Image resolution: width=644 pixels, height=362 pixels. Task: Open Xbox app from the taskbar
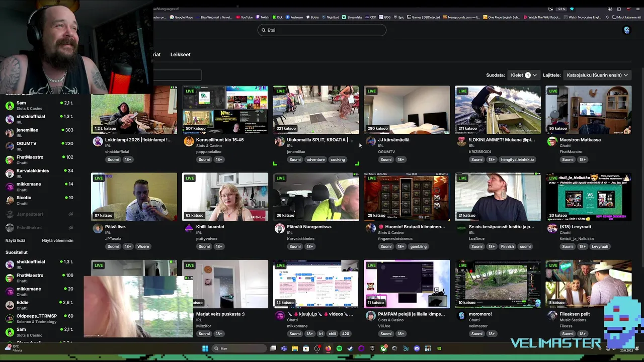coord(383,348)
